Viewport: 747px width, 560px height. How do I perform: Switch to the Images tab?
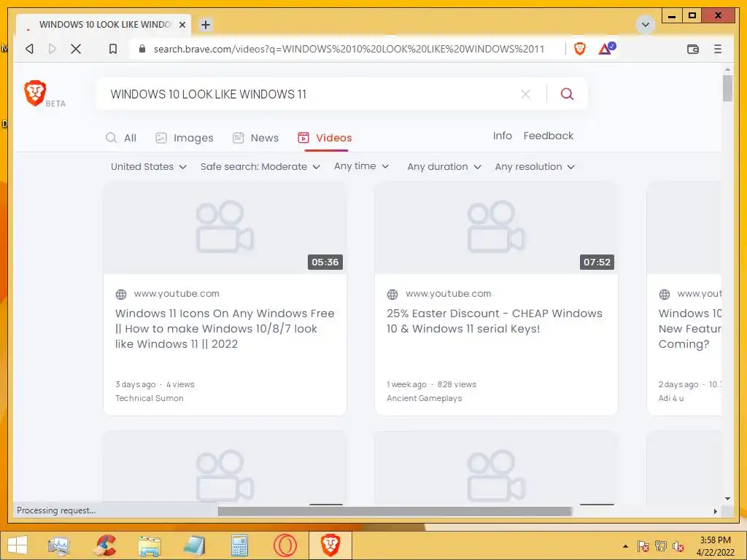tap(185, 138)
